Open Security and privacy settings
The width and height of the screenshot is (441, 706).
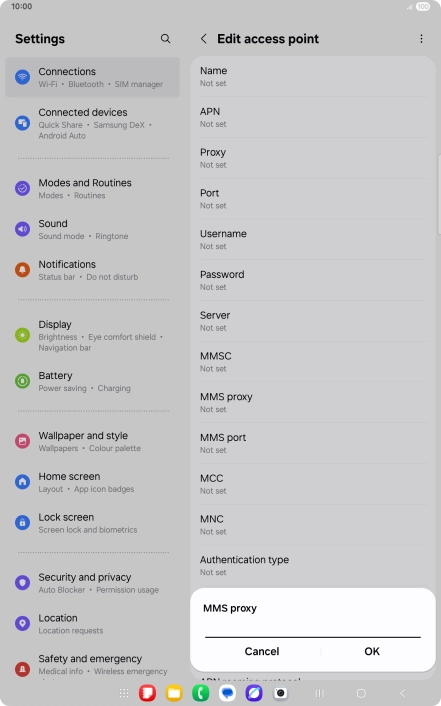coord(92,583)
